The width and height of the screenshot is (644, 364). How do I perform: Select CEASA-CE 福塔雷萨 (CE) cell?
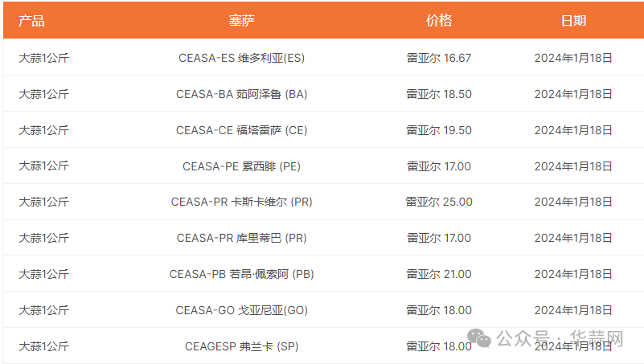(x=241, y=130)
